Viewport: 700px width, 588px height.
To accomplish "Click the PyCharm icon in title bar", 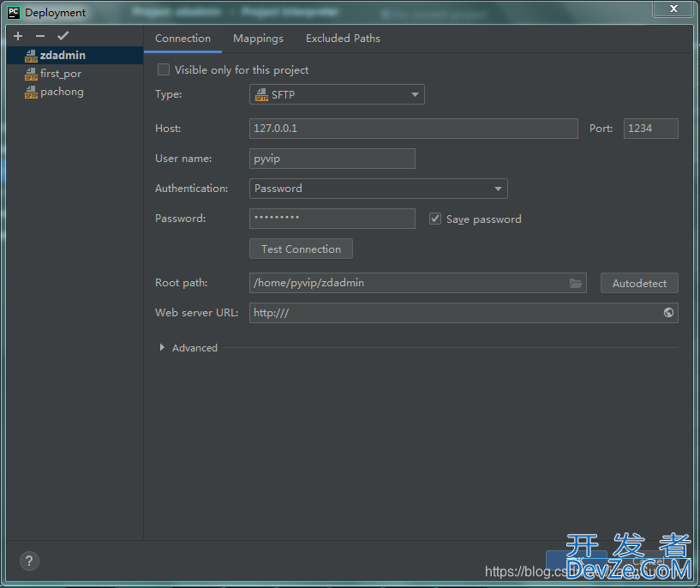I will click(14, 13).
